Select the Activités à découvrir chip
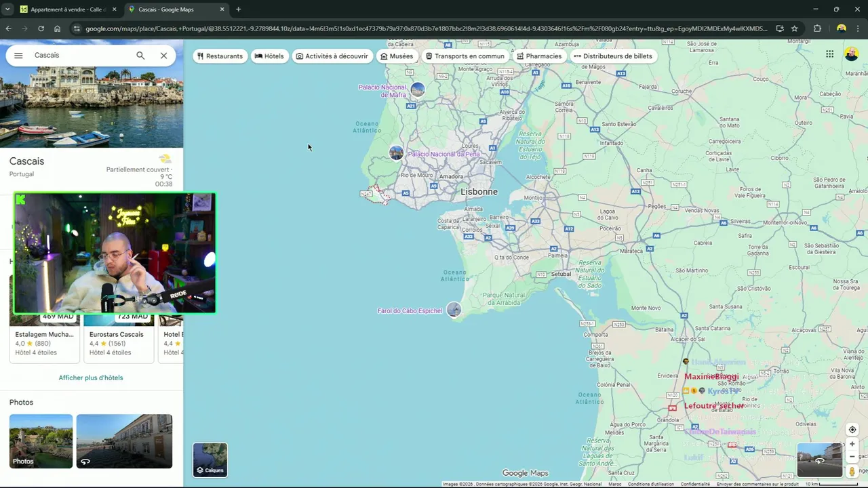Screen dimensions: 868x488 click(x=332, y=56)
